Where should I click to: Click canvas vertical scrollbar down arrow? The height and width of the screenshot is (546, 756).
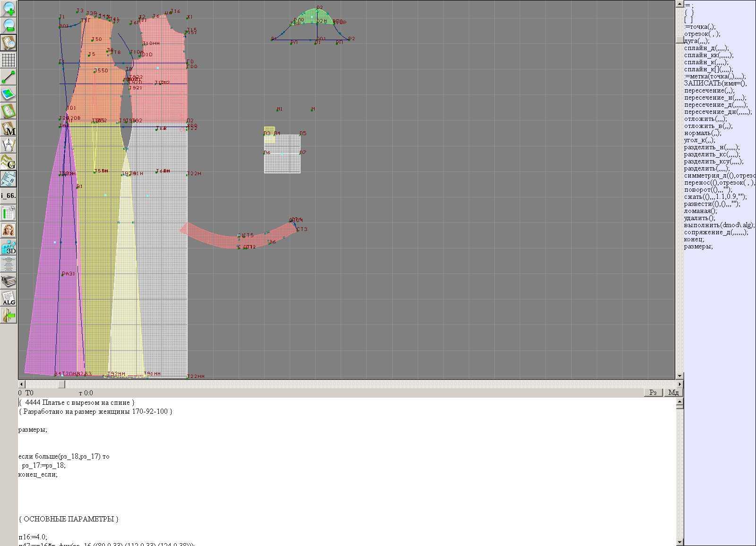point(679,376)
